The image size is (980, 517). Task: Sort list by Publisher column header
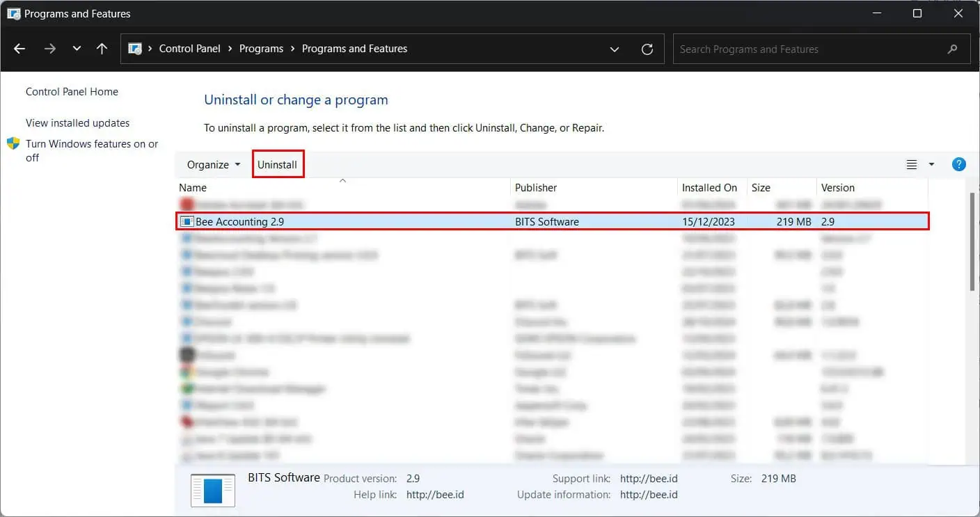(x=536, y=188)
